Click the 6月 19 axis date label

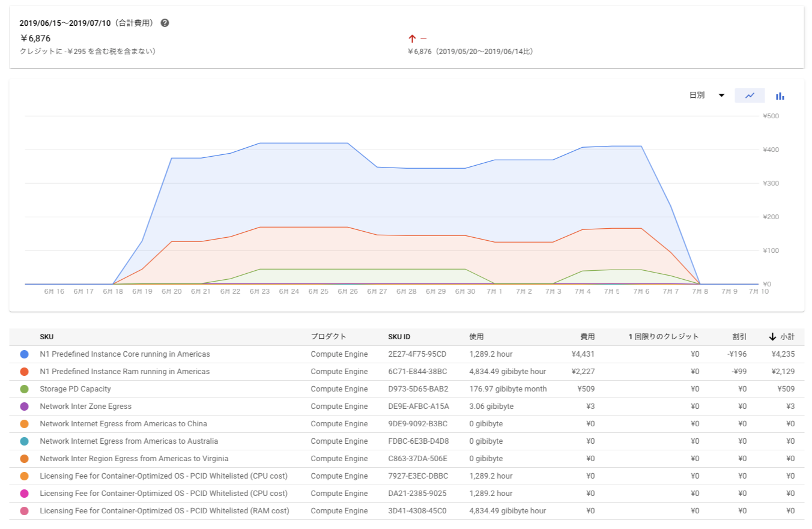point(142,291)
